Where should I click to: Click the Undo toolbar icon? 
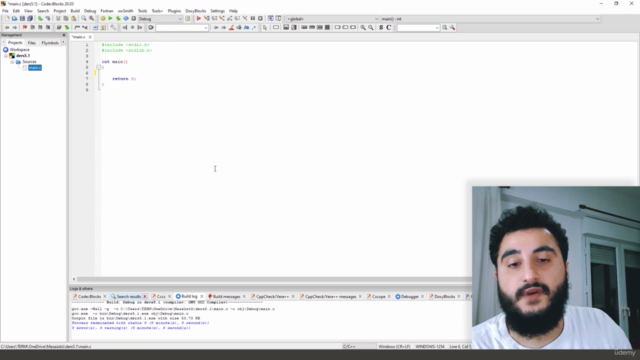coord(40,19)
